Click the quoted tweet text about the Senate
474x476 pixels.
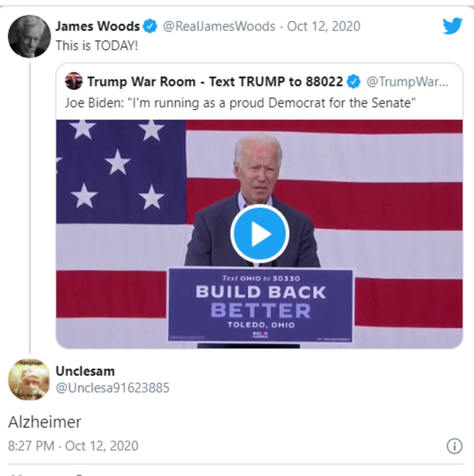click(x=240, y=103)
